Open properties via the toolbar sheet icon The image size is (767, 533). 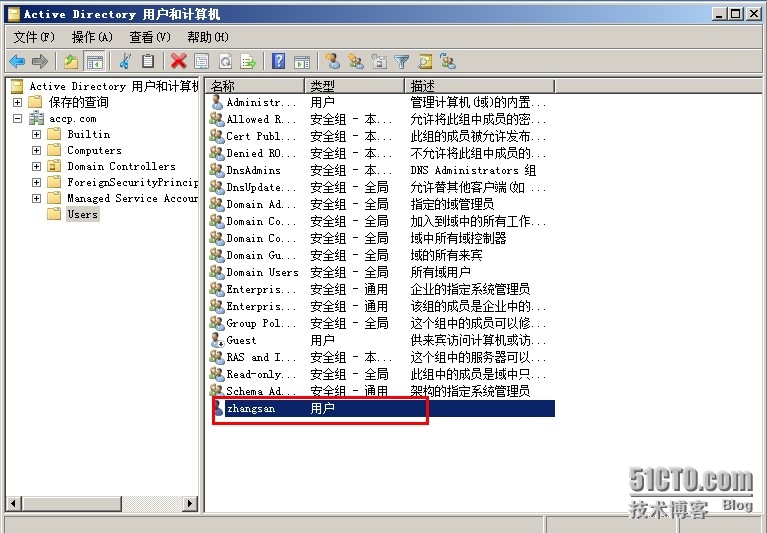pyautogui.click(x=202, y=62)
